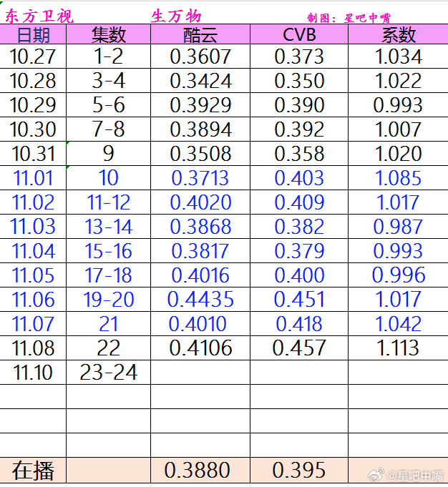Select date cell 11.04
This screenshot has height=487, width=448.
33,250
